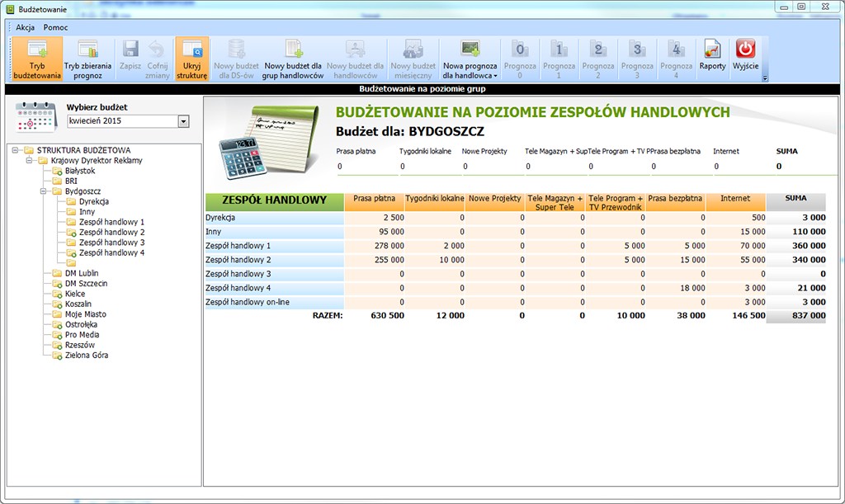This screenshot has height=504, width=845.
Task: Toggle the Ukryj strukturę button
Action: point(191,59)
